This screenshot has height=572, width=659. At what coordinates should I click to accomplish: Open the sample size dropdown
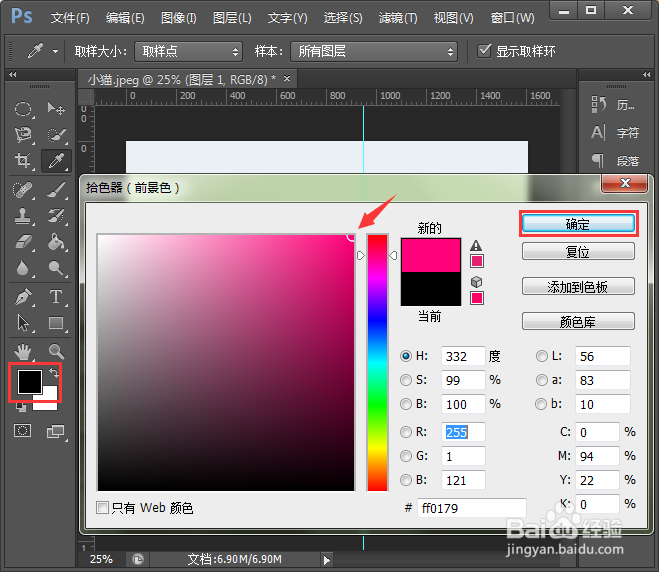188,51
